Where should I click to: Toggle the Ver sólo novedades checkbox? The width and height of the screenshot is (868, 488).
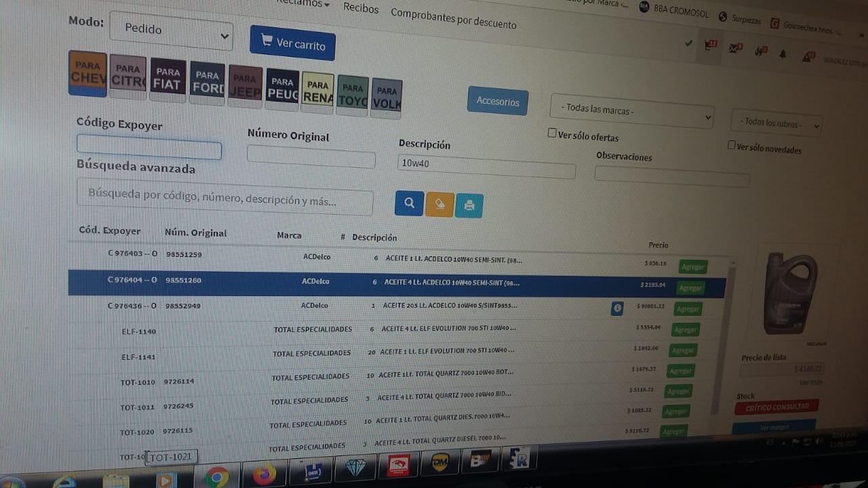[x=731, y=145]
